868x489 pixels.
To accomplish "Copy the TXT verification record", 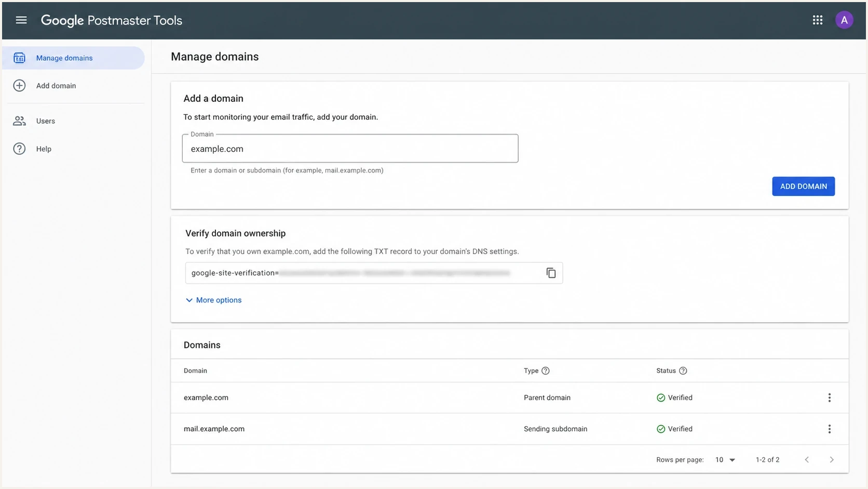I will point(551,273).
